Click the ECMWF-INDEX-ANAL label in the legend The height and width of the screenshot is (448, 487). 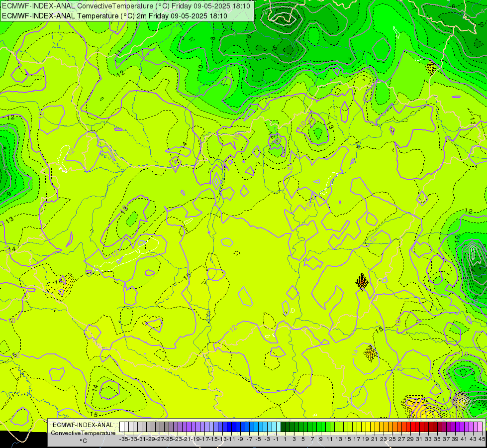coord(83,425)
